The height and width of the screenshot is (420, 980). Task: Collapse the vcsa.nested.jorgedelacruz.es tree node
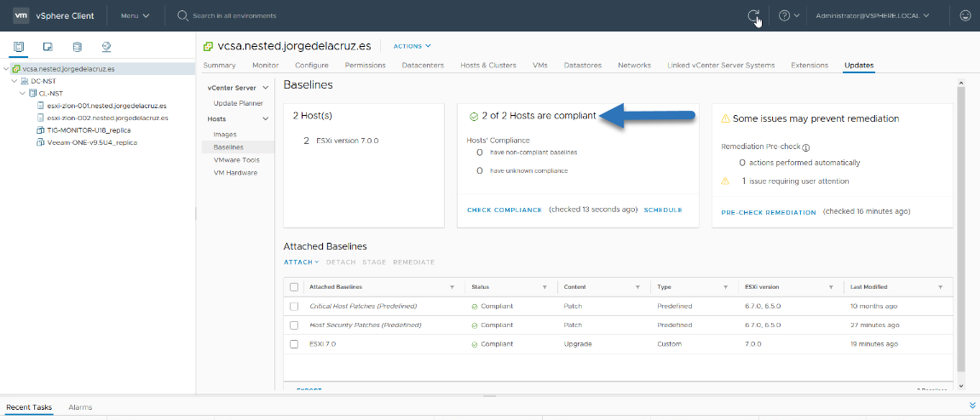(x=6, y=69)
